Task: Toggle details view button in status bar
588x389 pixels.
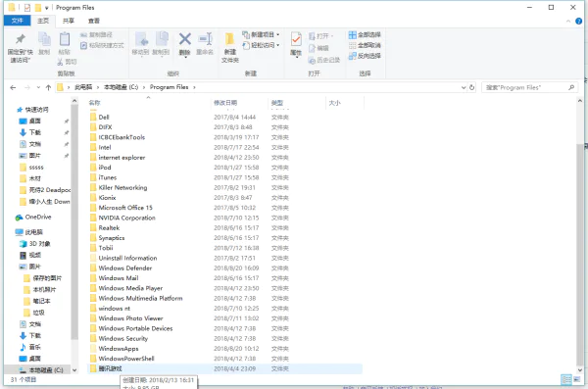Action: pos(566,379)
